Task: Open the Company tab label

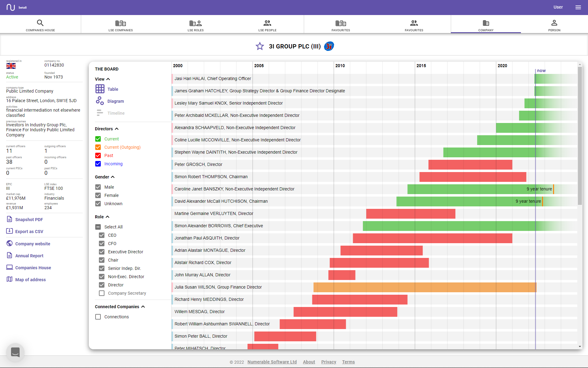Action: point(486,30)
